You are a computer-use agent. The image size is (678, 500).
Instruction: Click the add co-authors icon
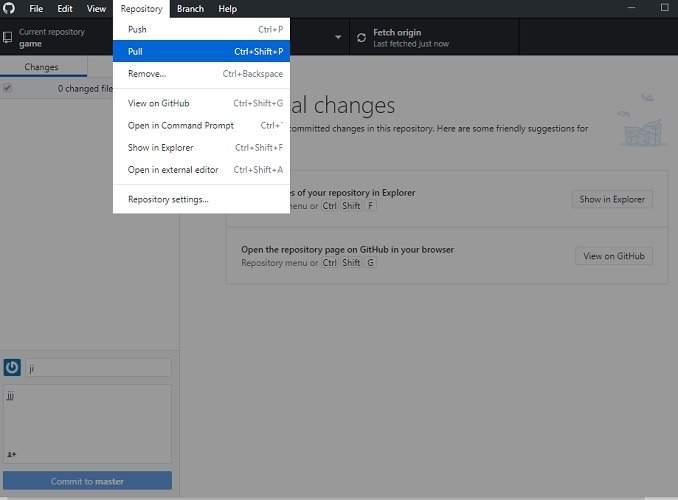click(x=12, y=454)
